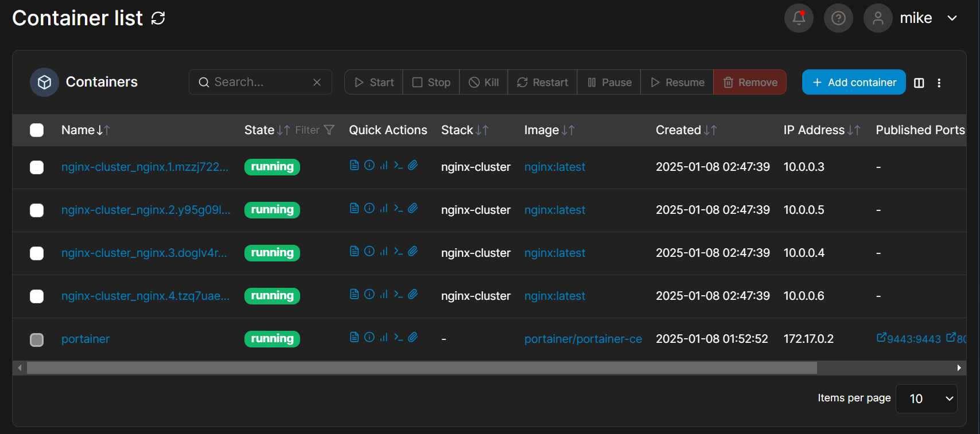Screen dimensions: 980x434
Task: Click the Search containers field
Action: [x=260, y=82]
